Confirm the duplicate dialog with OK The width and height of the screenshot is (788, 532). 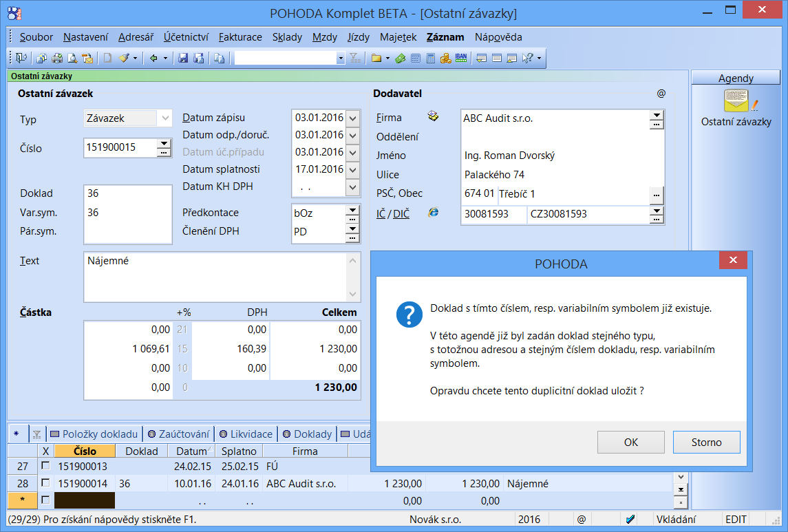pyautogui.click(x=630, y=442)
